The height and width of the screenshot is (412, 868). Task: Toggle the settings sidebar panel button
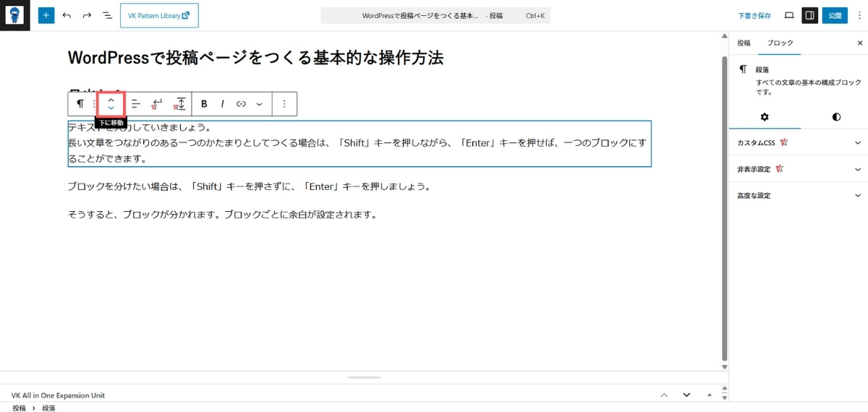[x=810, y=15]
